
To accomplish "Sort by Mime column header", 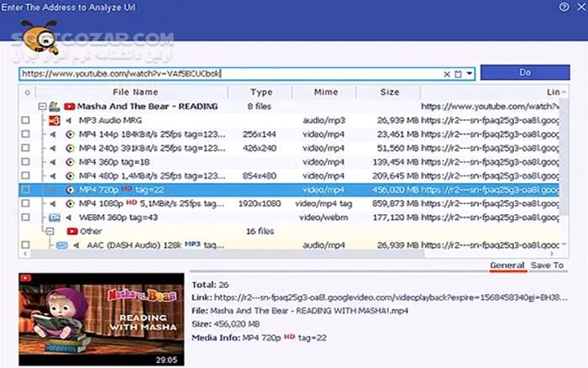I will coord(326,92).
